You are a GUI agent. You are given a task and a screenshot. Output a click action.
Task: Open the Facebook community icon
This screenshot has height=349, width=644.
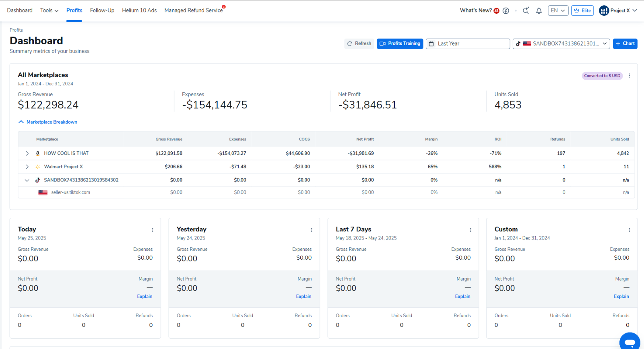(506, 11)
